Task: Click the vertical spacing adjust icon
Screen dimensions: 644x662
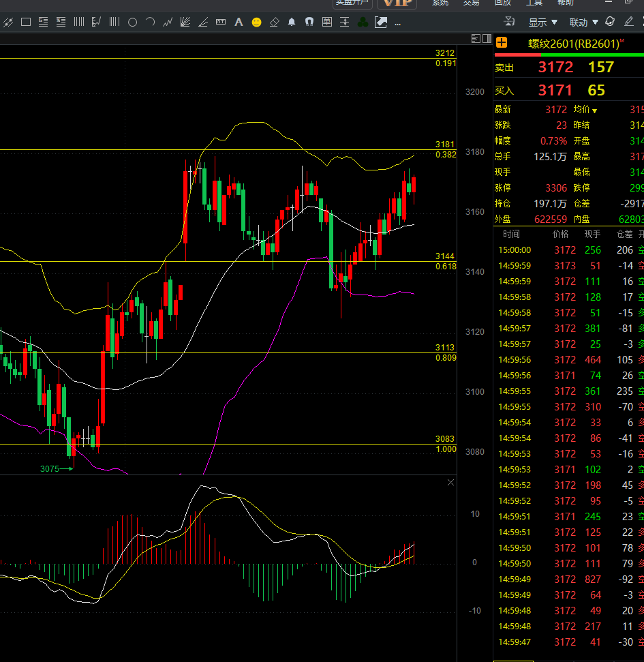Action: coord(344,22)
